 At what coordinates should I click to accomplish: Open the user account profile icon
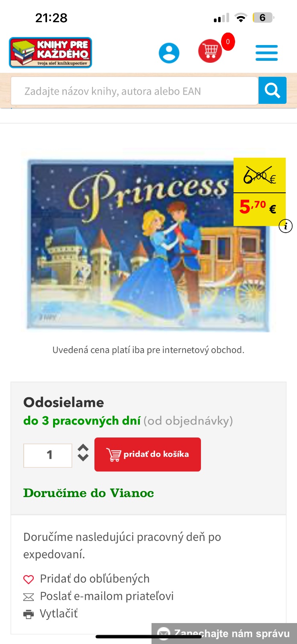169,53
